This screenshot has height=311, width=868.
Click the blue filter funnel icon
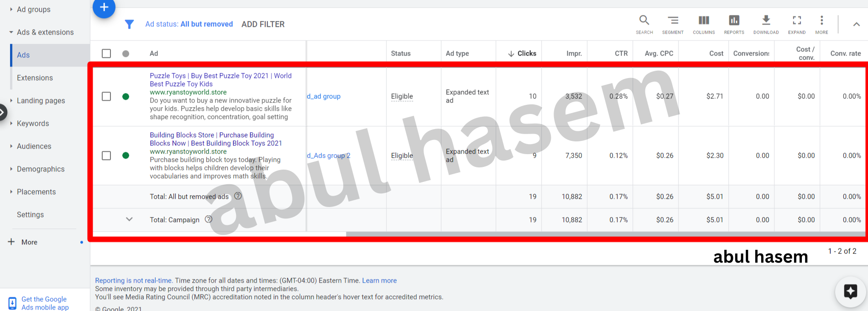(129, 24)
